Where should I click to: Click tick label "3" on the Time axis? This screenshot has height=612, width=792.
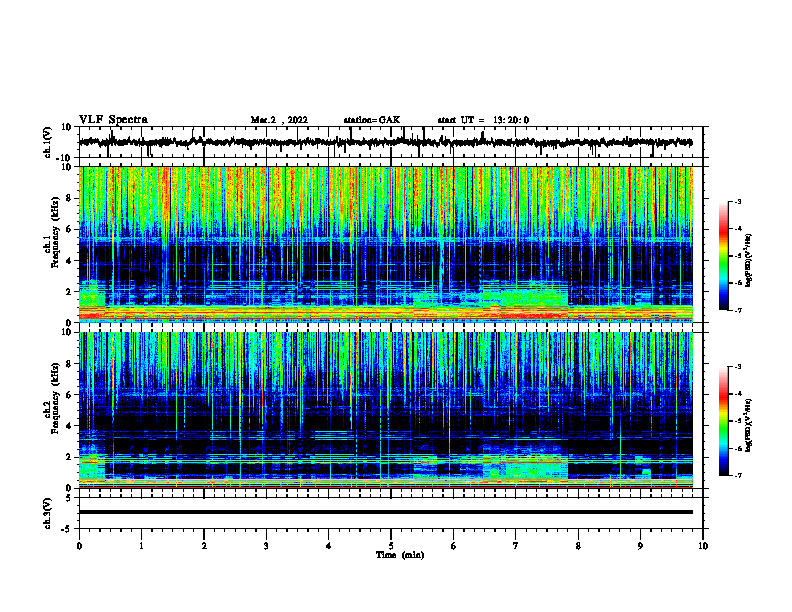(x=266, y=546)
